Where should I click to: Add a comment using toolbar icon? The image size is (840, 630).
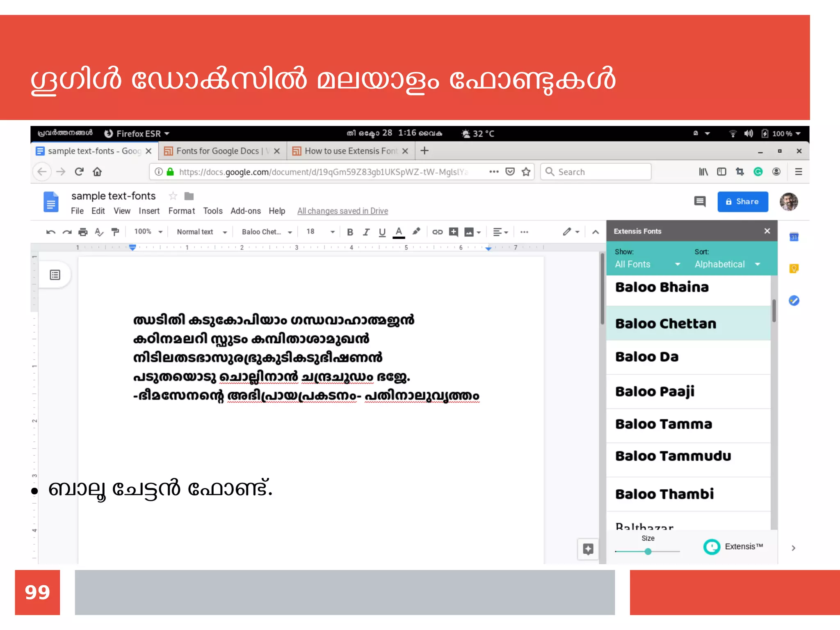point(454,232)
